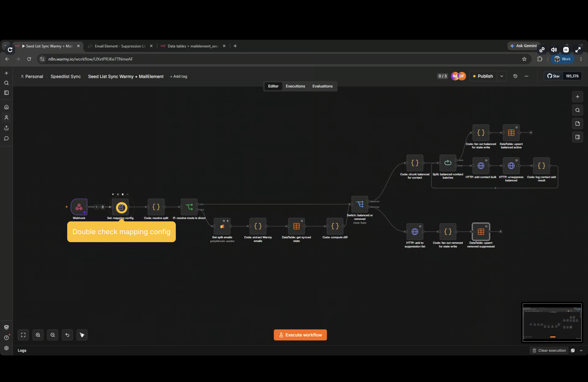Toggle the canvas side panel button
Image resolution: width=588 pixels, height=382 pixels.
tap(577, 137)
